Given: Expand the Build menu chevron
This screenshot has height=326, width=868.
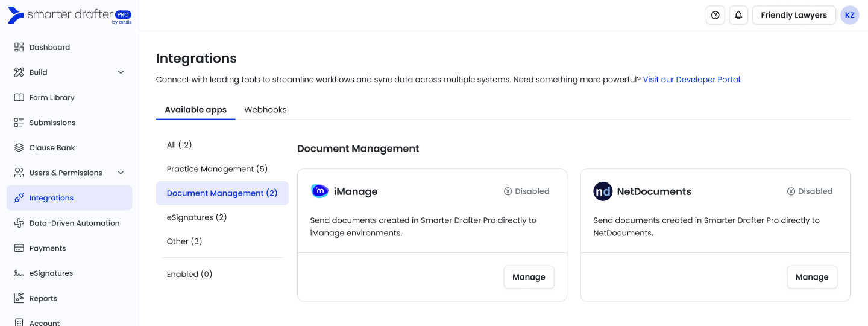Looking at the screenshot, I should tap(121, 72).
